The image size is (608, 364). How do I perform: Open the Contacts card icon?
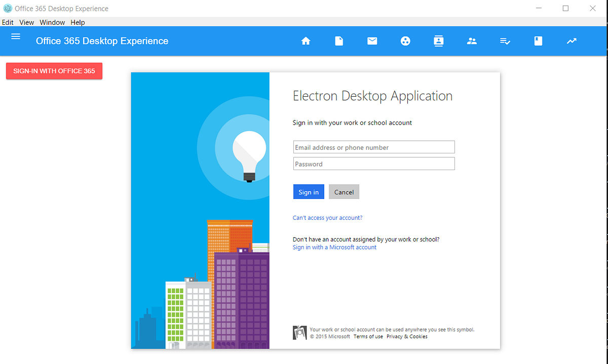(x=438, y=41)
